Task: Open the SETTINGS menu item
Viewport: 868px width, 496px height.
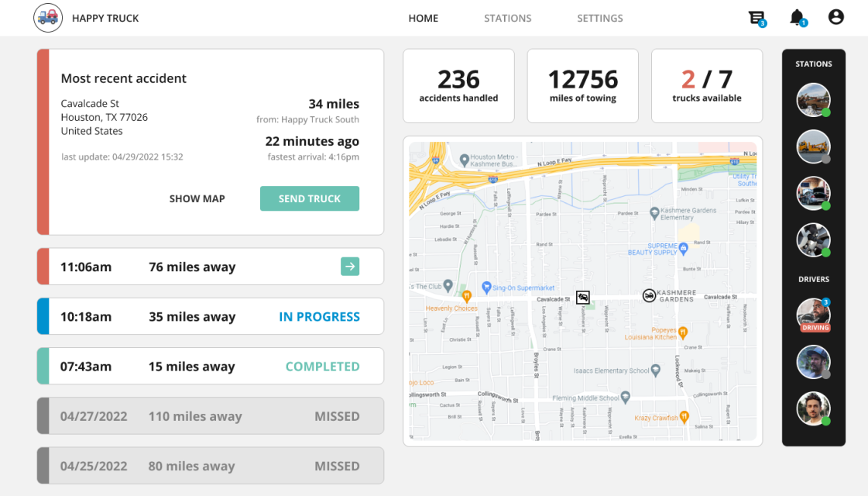Action: coord(600,18)
